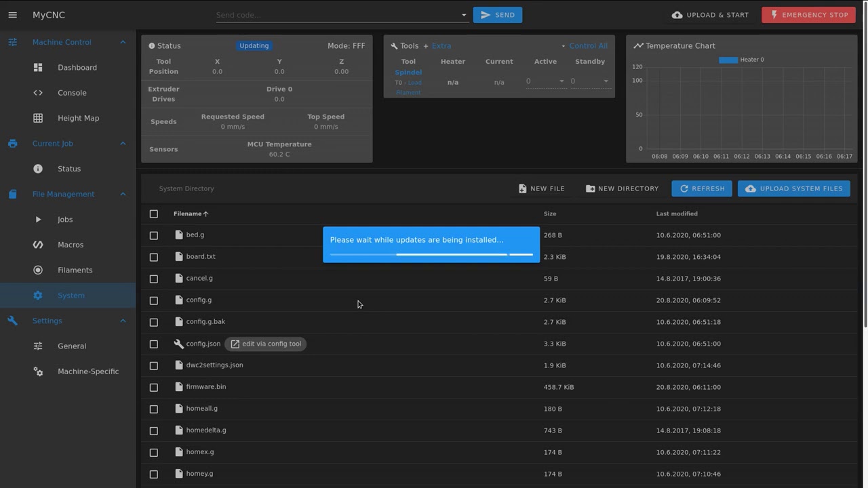Viewport: 868px width, 488px height.
Task: Click the Jobs play icon
Action: [38, 220]
